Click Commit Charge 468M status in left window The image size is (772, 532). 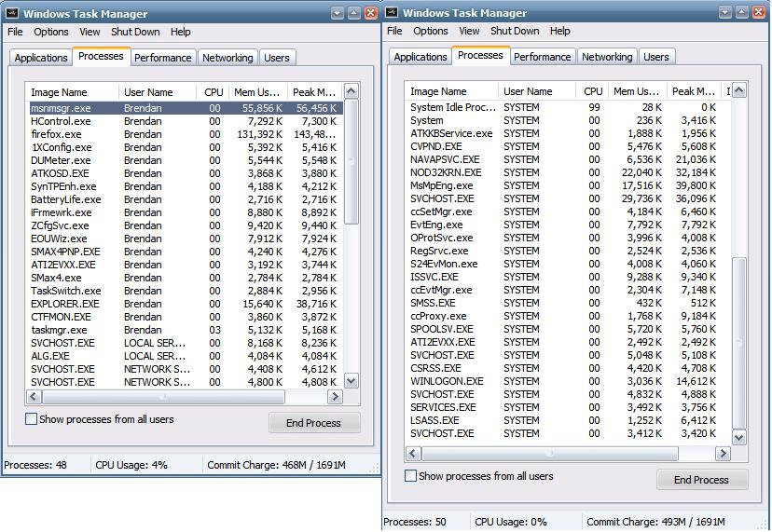[276, 465]
